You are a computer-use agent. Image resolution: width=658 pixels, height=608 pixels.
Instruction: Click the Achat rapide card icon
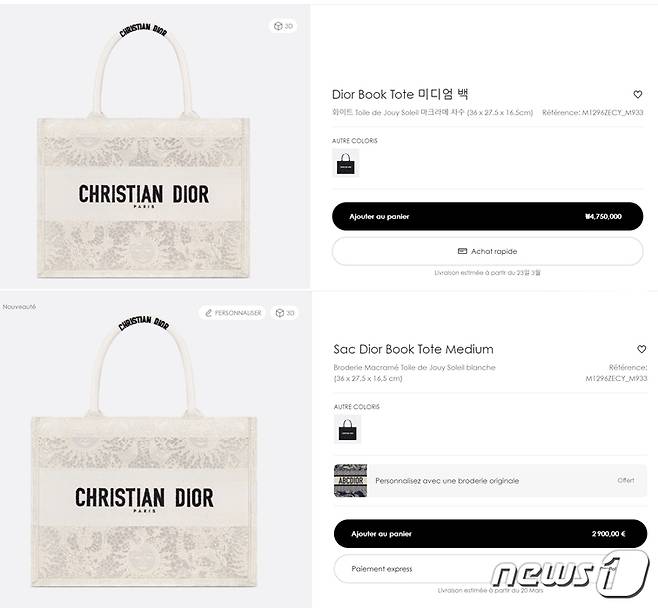pos(462,251)
